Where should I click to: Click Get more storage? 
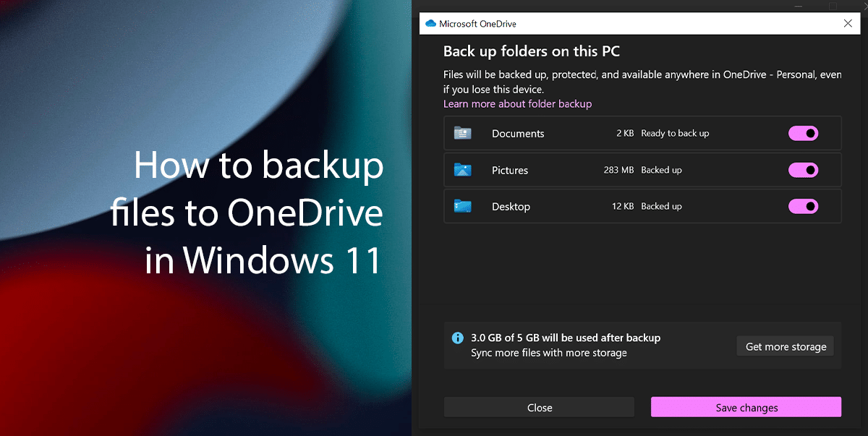(x=785, y=346)
